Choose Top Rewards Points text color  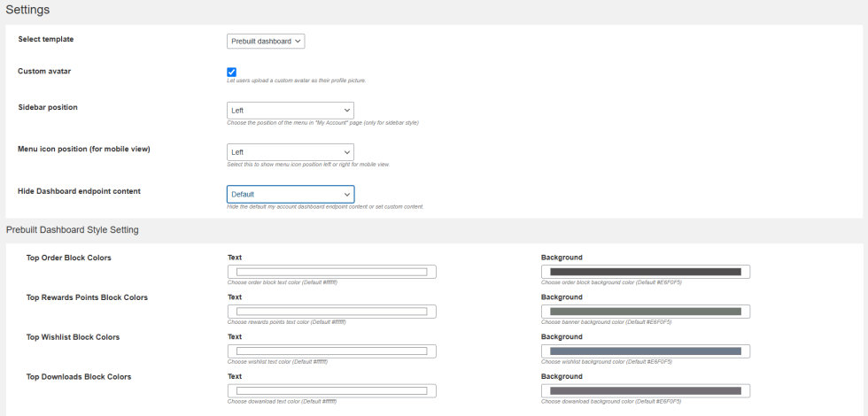(x=332, y=312)
